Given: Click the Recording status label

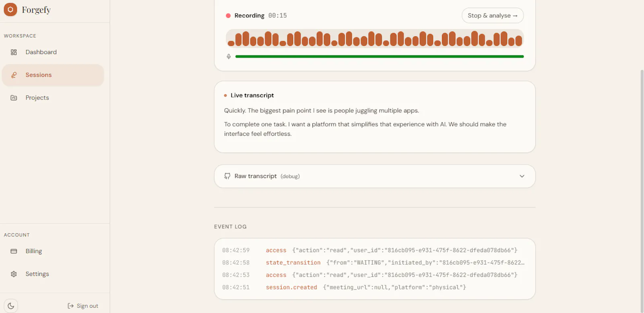Looking at the screenshot, I should pyautogui.click(x=250, y=16).
